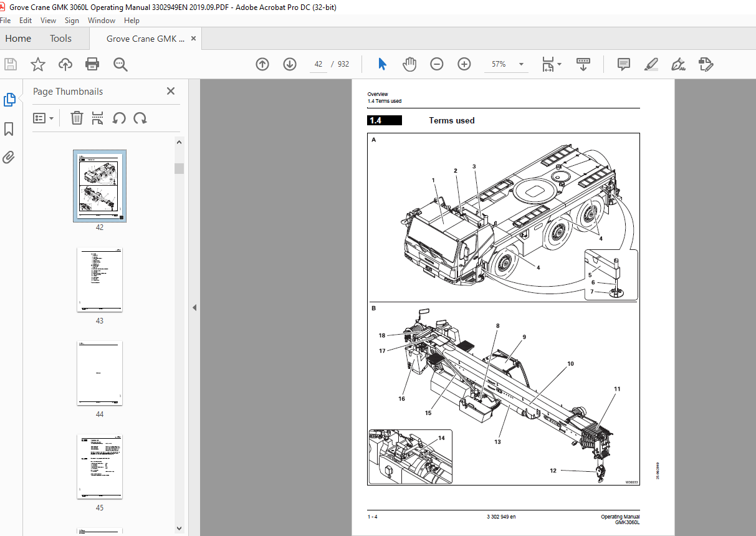756x536 pixels.
Task: Click the insert pages thumbnail-panel icon
Action: pos(97,118)
